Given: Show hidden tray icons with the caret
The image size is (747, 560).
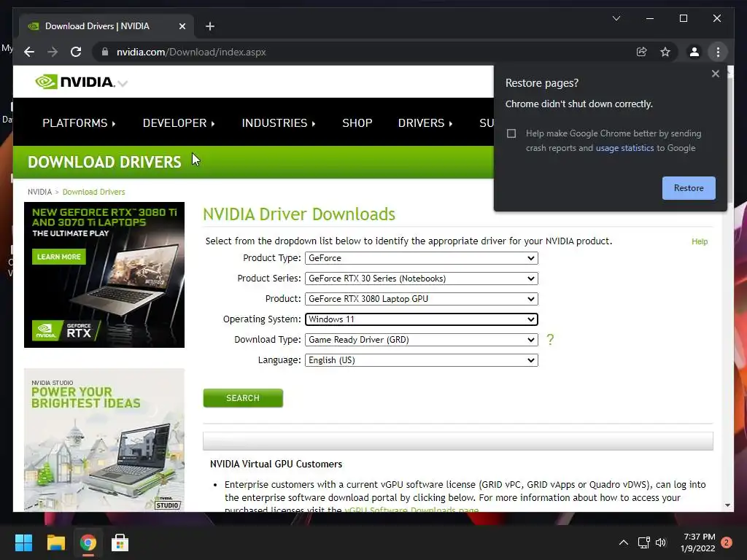Looking at the screenshot, I should 623,542.
